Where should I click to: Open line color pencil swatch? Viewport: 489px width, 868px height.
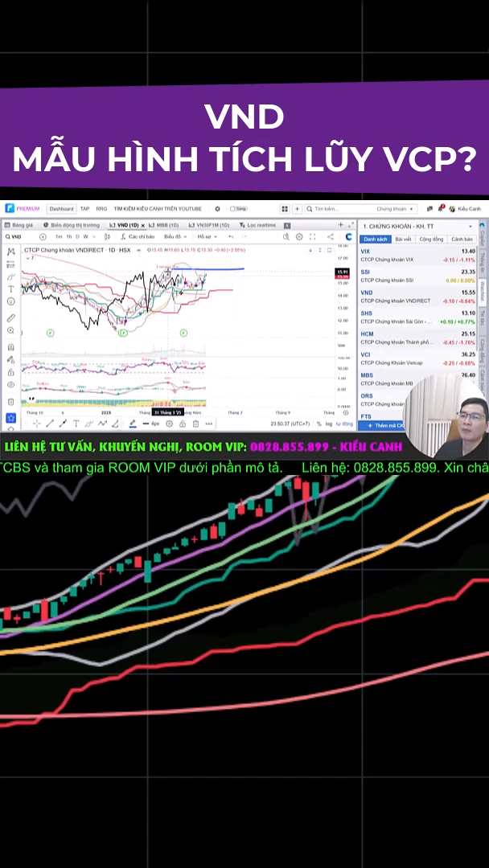(133, 424)
